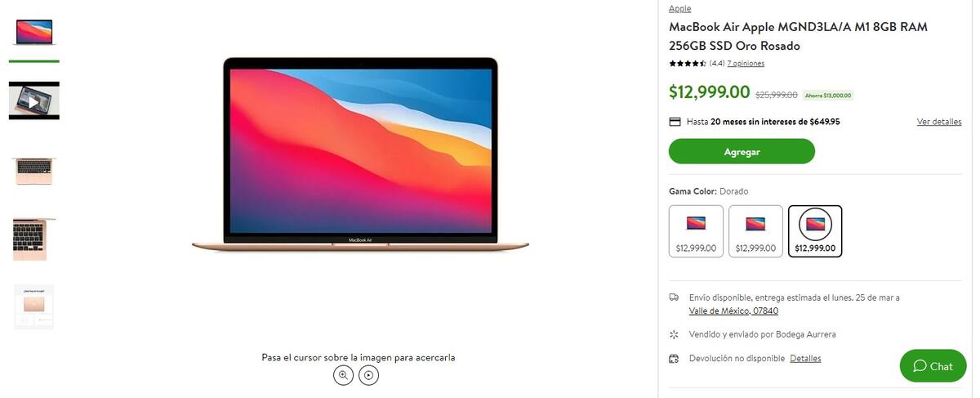980x398 pixels.
Task: Click the return policy box icon
Action: coord(674,358)
